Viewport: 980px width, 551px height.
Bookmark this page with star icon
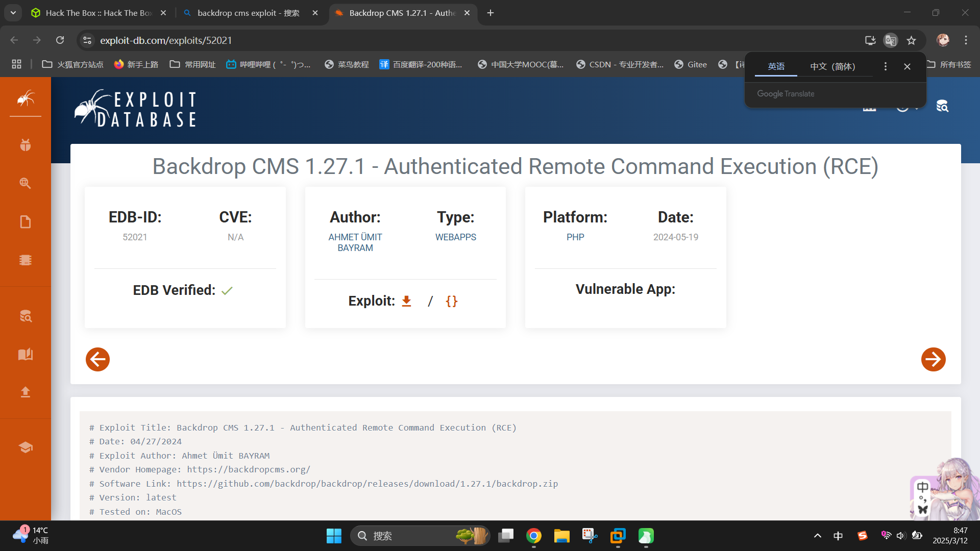tap(911, 40)
